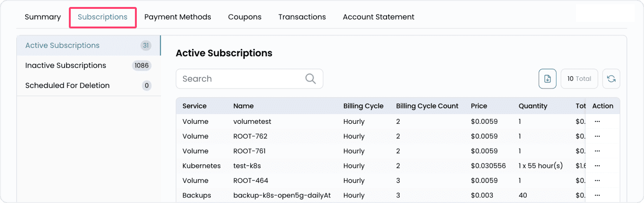Viewport: 644px width, 203px height.
Task: Open action menu for ROOT-762 row
Action: pyautogui.click(x=597, y=136)
